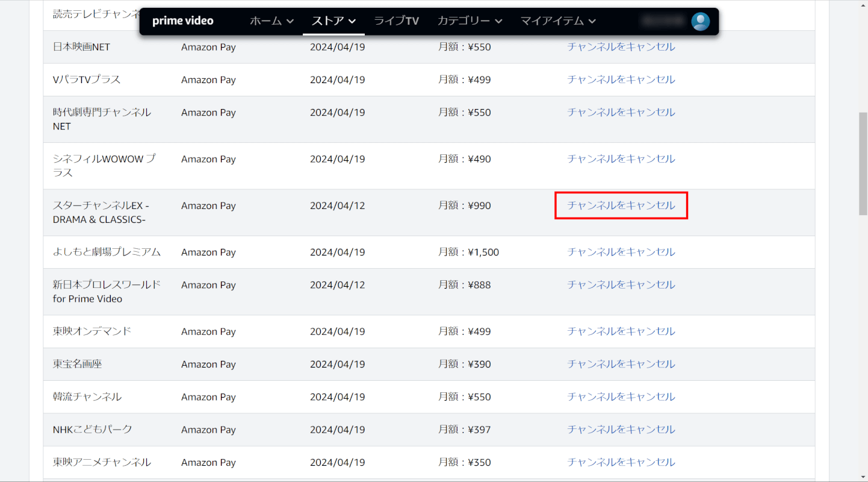
Task: Select the 時代劇専門チャンネル NET name
Action: [102, 119]
